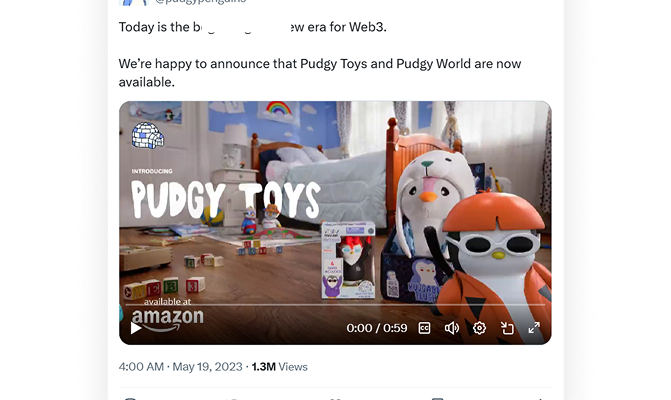Play the Pudgy Toys video
Screen dimensions: 671x400
136,328
